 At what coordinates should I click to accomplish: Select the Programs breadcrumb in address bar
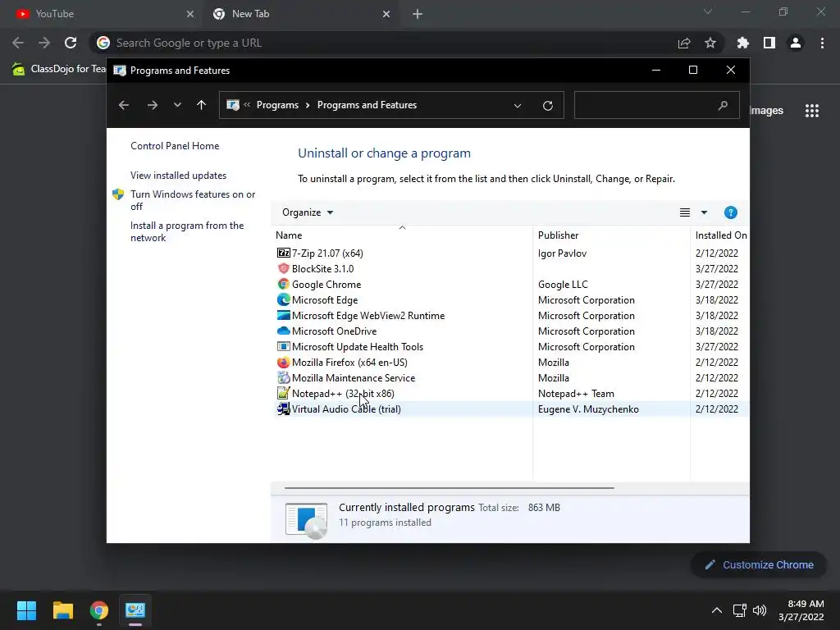[277, 105]
